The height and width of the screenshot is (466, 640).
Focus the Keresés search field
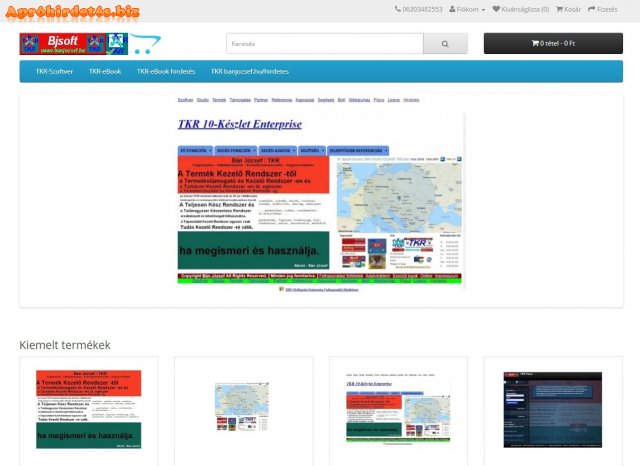click(x=325, y=43)
